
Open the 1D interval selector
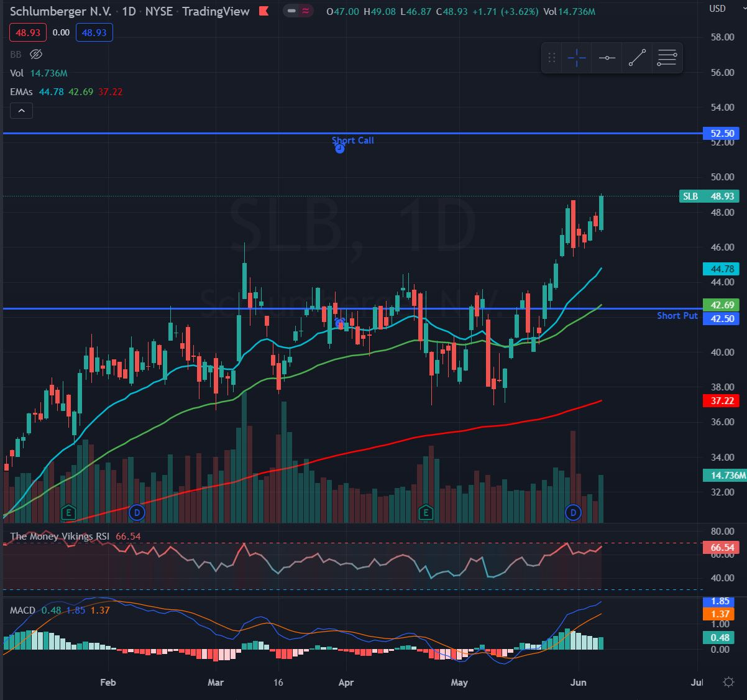pos(129,11)
